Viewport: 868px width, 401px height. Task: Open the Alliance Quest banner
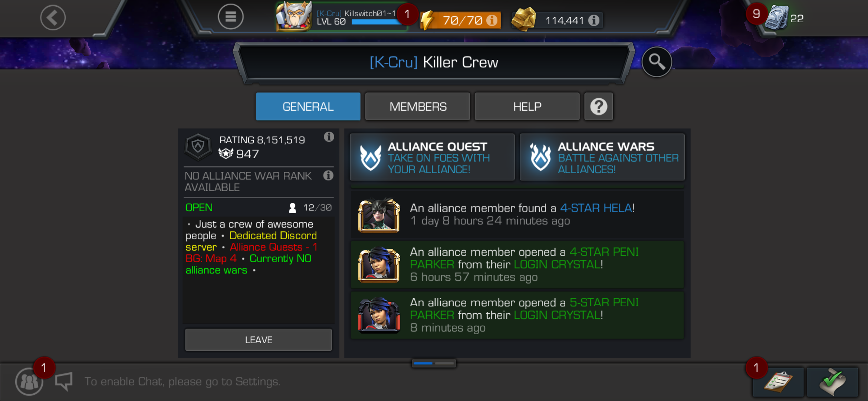click(432, 157)
